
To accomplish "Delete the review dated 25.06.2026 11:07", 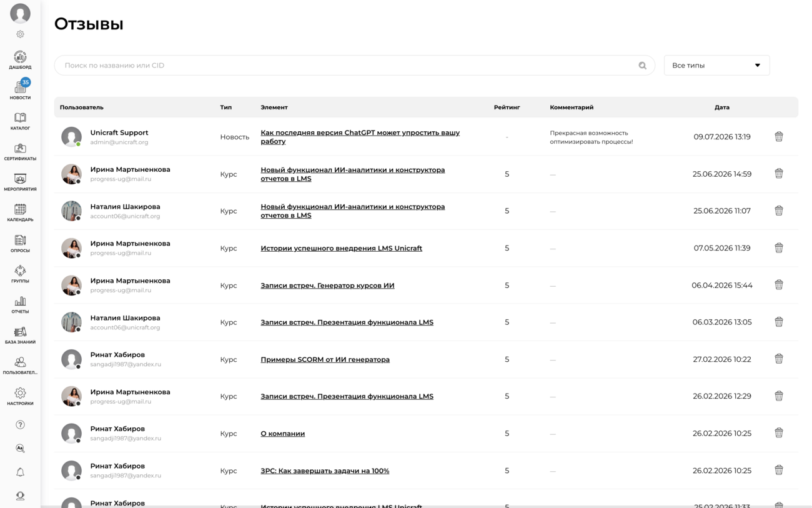I will pyautogui.click(x=779, y=211).
